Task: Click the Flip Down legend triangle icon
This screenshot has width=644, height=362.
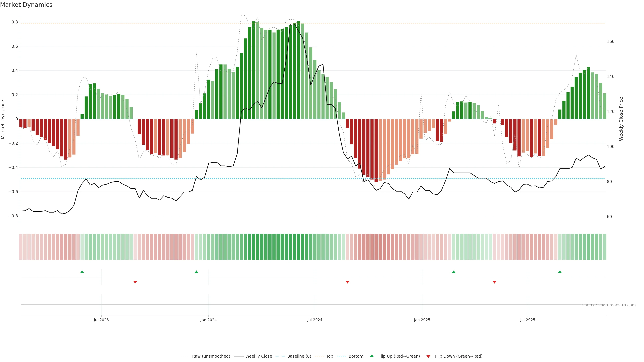Action: pos(428,356)
